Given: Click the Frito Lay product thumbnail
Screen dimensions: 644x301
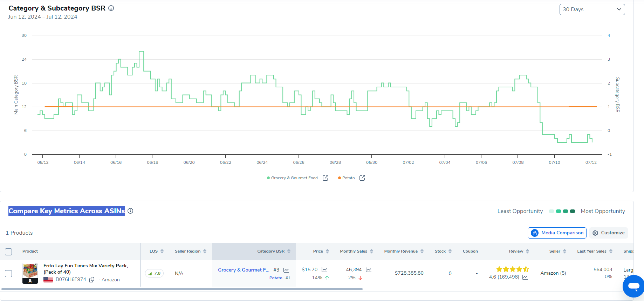Looking at the screenshot, I should 30,273.
